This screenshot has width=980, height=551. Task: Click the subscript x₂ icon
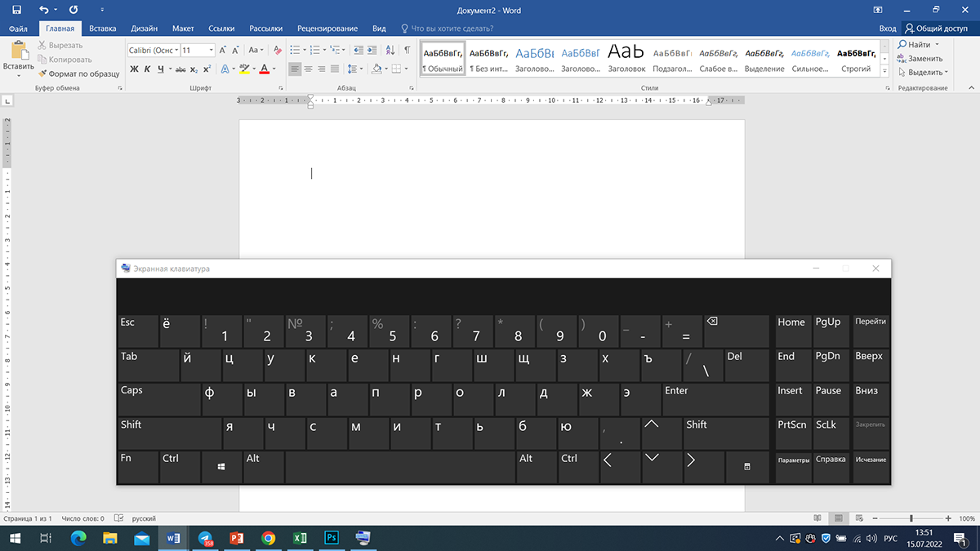pos(194,69)
